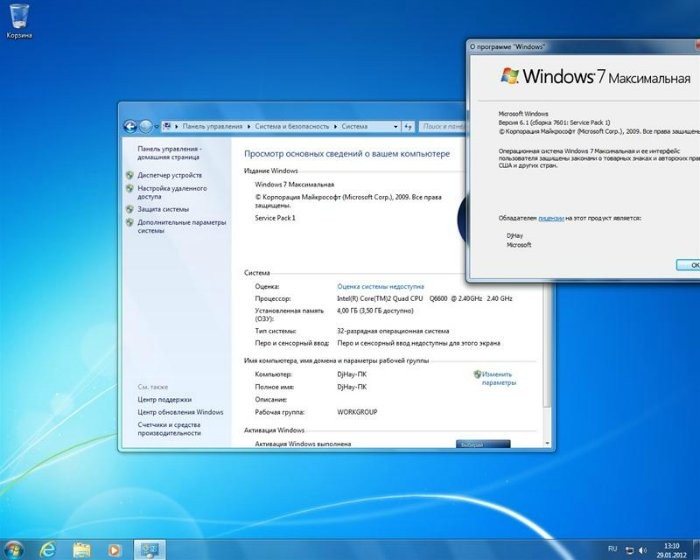Viewport: 700px width, 560px height.
Task: Click the Start button orb
Action: click(13, 550)
